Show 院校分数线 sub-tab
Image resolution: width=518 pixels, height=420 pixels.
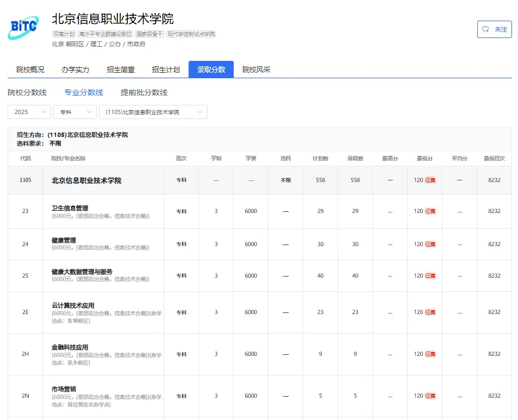[x=27, y=92]
